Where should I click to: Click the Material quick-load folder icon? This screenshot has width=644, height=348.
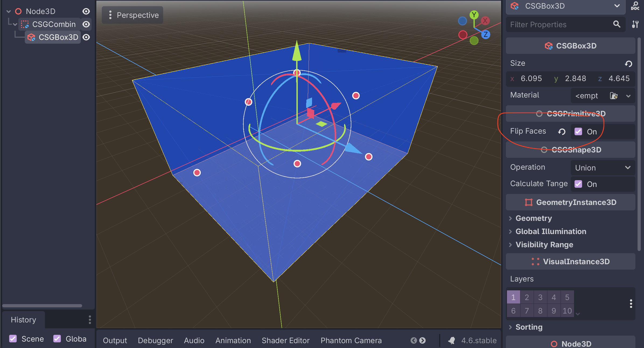(x=614, y=96)
